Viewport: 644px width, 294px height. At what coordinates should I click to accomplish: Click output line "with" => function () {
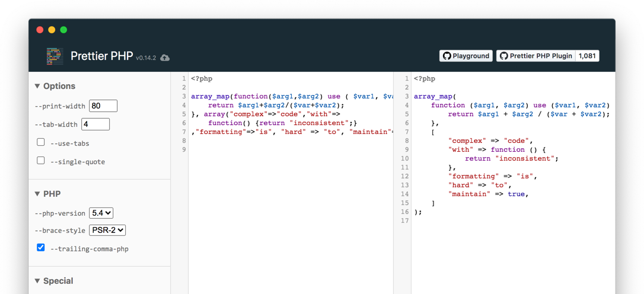(x=498, y=149)
